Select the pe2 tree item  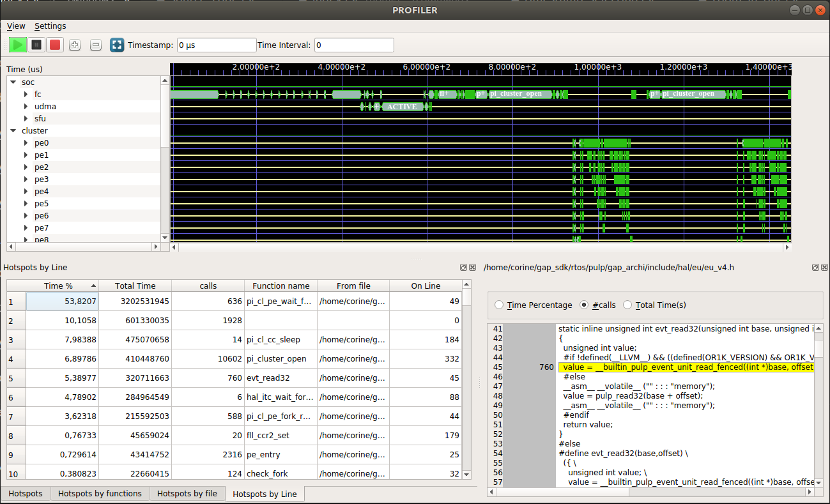point(42,167)
